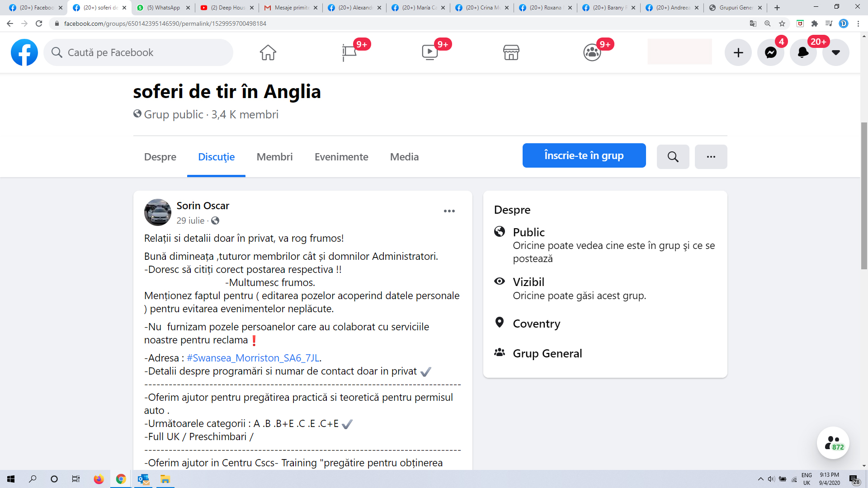Viewport: 868px width, 488px height.
Task: Click the Caută pe Facebook search field
Action: pyautogui.click(x=138, y=52)
